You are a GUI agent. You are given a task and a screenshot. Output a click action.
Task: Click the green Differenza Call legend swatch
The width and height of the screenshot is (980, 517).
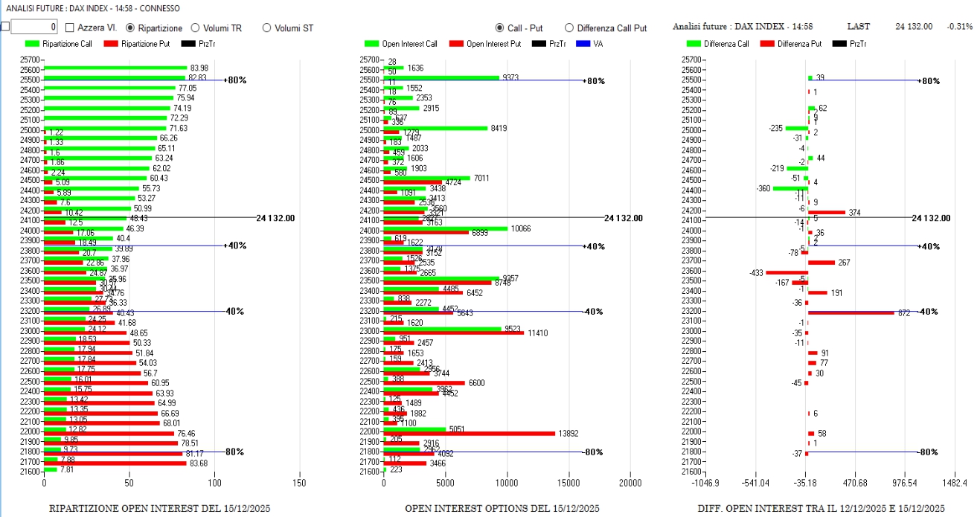pos(694,44)
